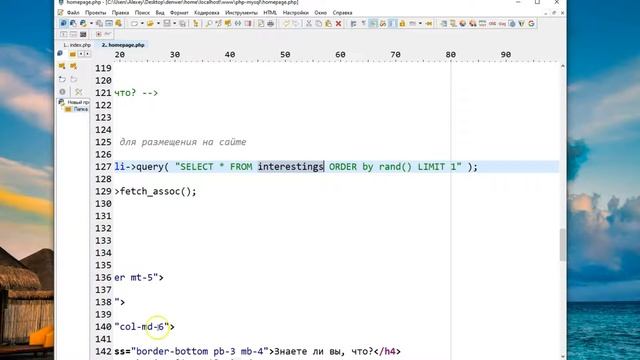
Task: Open the Справка menu
Action: pyautogui.click(x=342, y=13)
